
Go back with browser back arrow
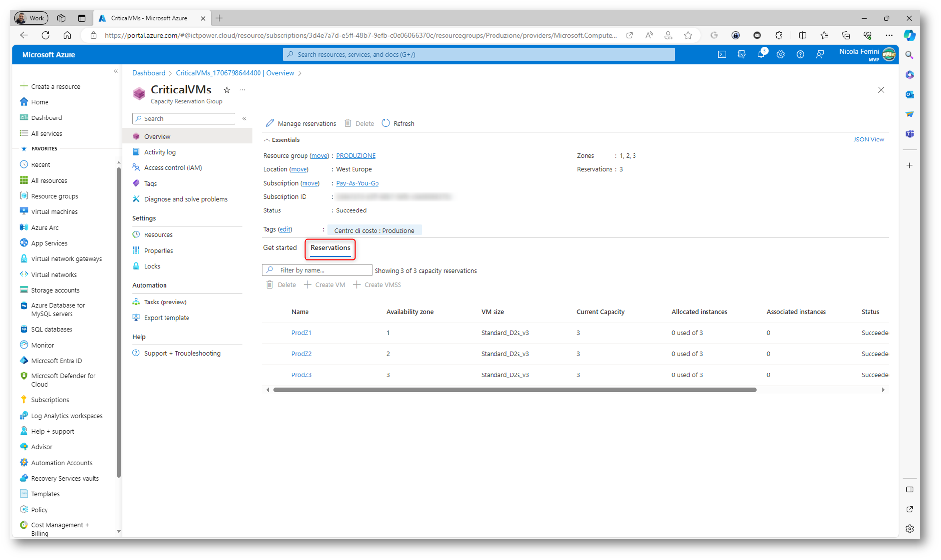24,35
